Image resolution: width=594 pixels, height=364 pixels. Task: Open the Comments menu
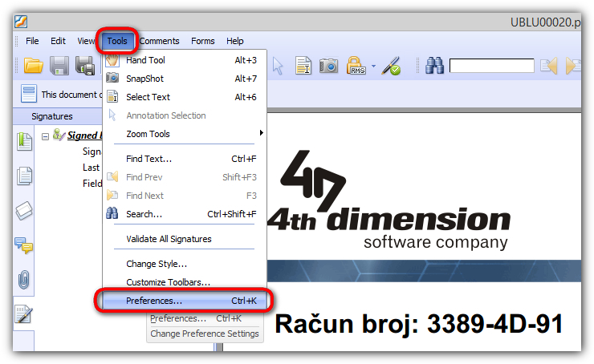[159, 41]
